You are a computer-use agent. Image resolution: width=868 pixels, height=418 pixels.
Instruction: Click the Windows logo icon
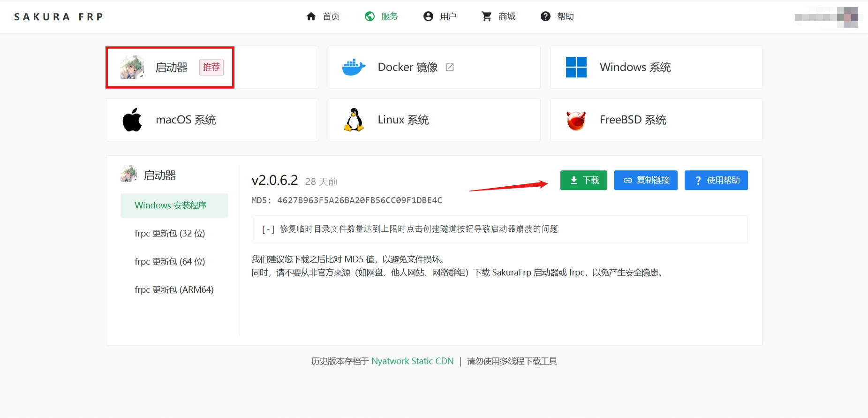pos(576,67)
